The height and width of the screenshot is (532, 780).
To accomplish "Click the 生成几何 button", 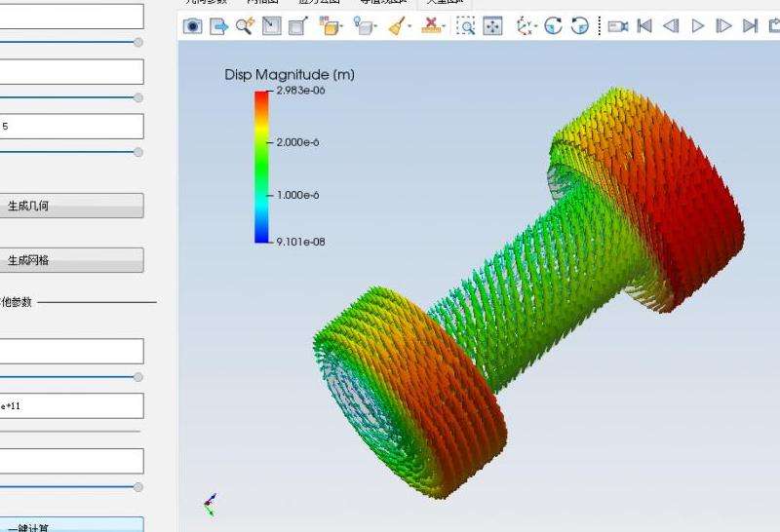I will click(71, 206).
